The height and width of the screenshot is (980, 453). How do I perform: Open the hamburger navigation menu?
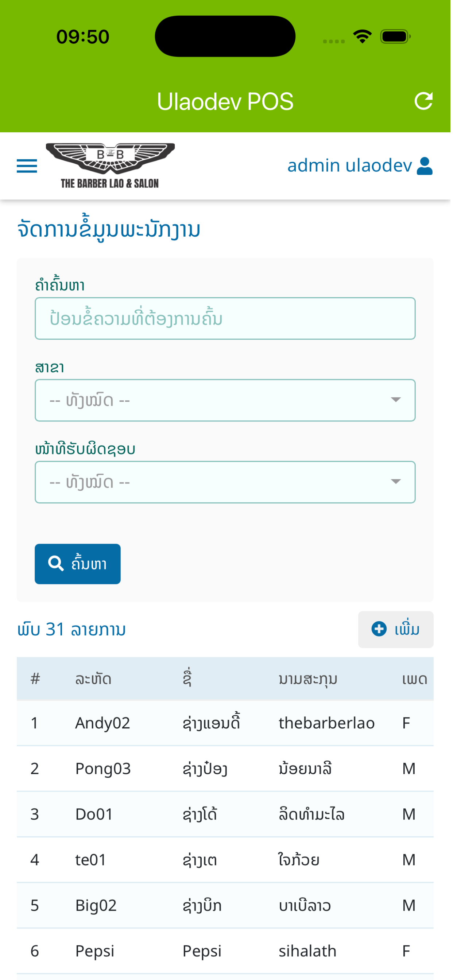click(x=27, y=166)
